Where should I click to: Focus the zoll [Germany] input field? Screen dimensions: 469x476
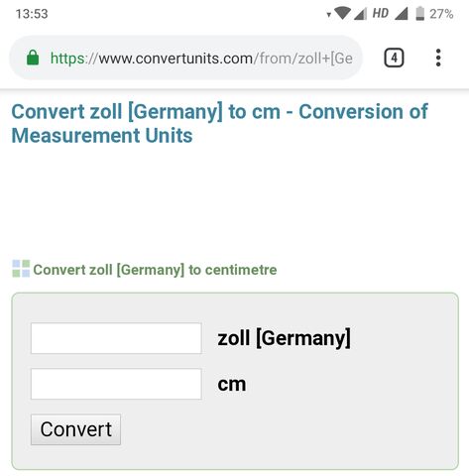pyautogui.click(x=116, y=338)
